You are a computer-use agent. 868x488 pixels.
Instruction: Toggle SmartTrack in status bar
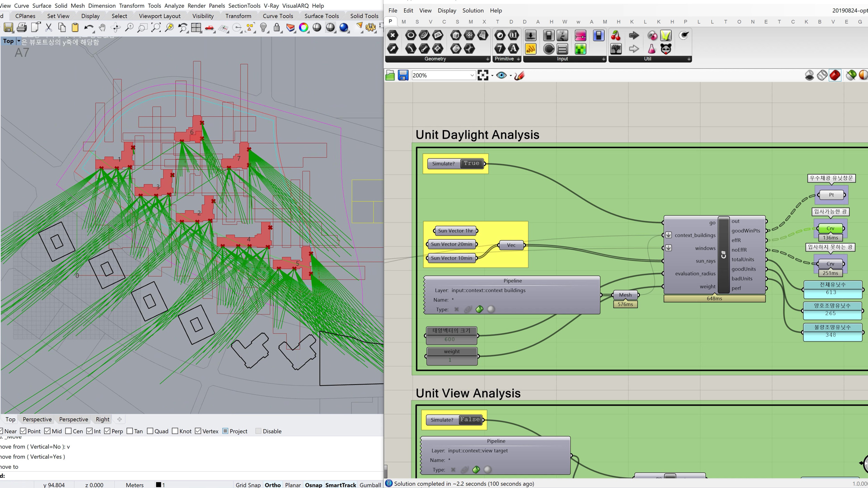341,485
